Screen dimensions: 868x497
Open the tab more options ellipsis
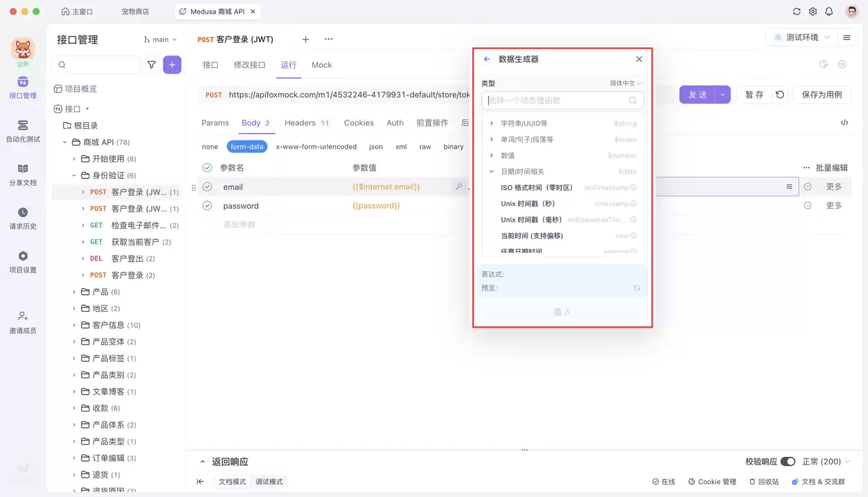click(x=329, y=39)
